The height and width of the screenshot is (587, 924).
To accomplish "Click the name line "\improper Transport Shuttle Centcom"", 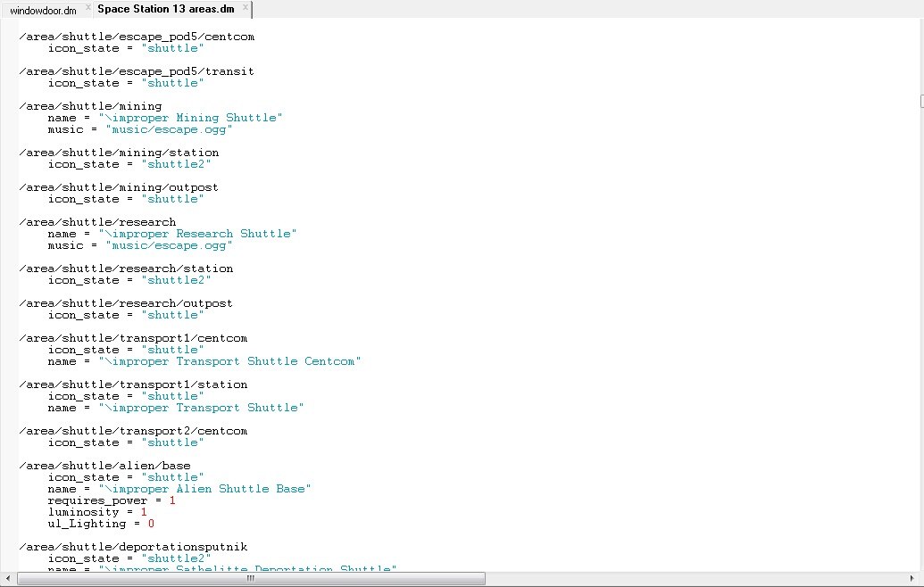I will [x=204, y=361].
